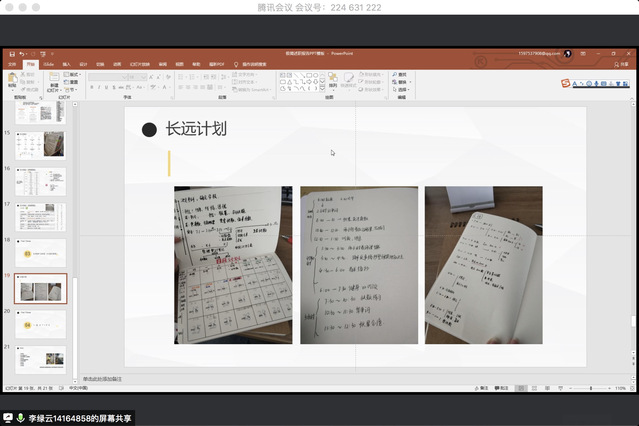Open the File (文件) tab
Viewport: 639px width, 426px height.
(x=12, y=64)
